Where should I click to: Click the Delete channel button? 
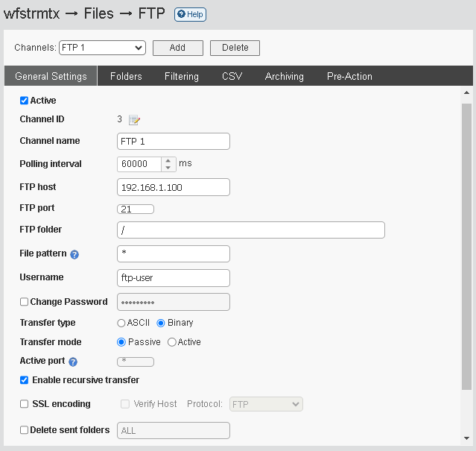235,48
